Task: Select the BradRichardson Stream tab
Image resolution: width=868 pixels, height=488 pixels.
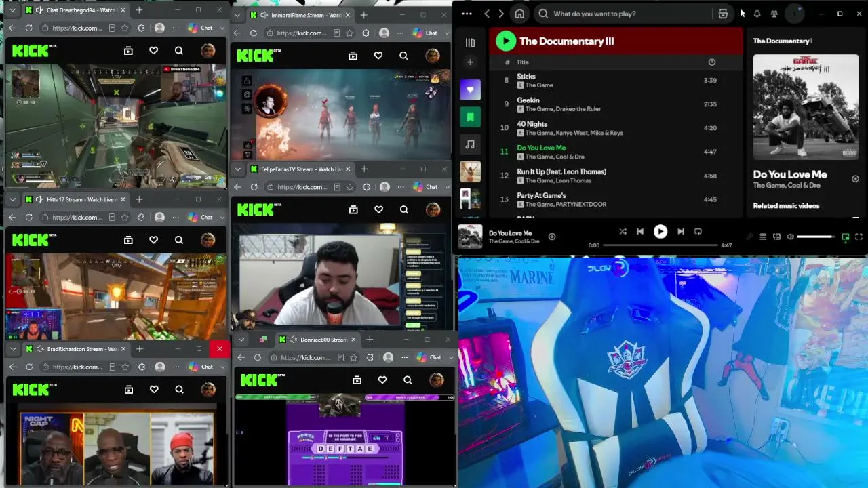Action: click(75, 349)
